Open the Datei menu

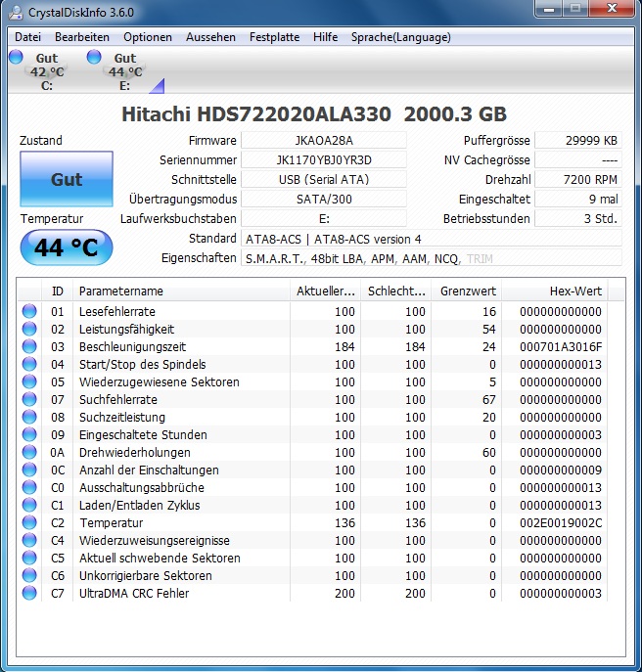pos(27,37)
